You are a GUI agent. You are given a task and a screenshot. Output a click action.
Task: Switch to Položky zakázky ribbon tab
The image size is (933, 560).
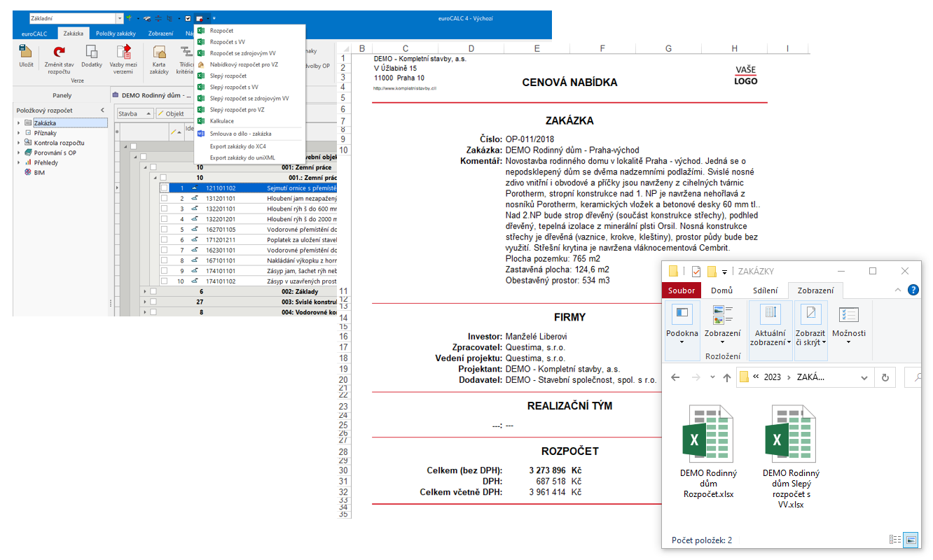[x=116, y=33]
